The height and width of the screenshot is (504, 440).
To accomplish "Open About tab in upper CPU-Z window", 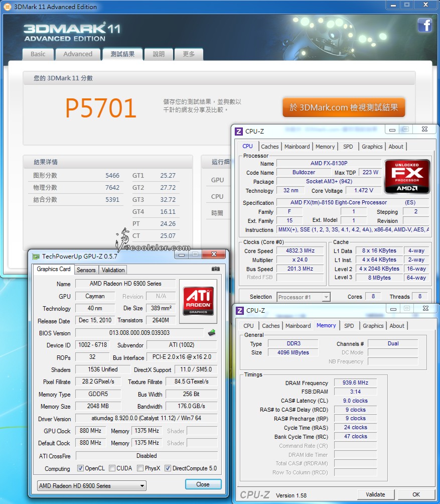I will (x=396, y=147).
